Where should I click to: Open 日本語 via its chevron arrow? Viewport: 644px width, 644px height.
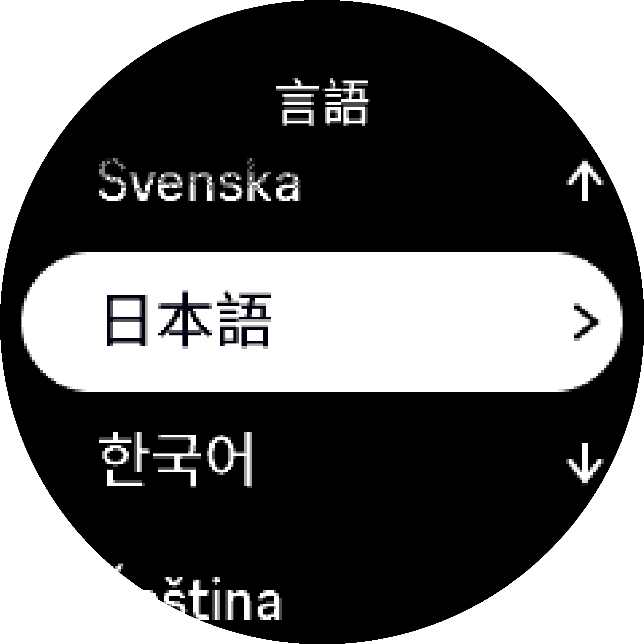point(585,322)
